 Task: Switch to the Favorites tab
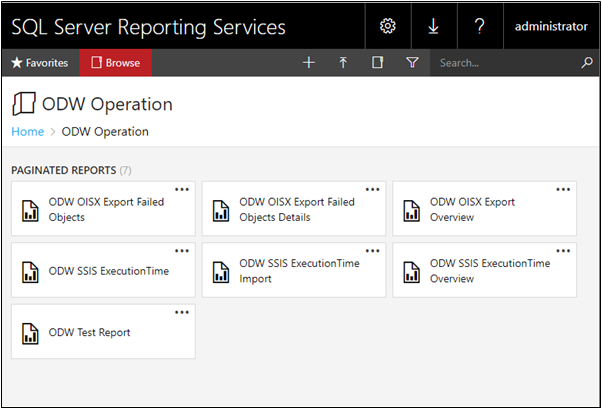pyautogui.click(x=40, y=63)
